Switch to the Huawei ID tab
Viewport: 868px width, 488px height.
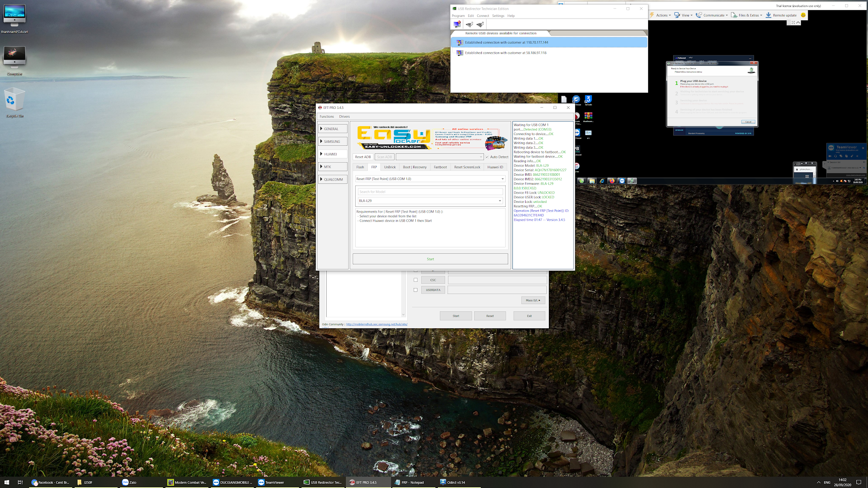pyautogui.click(x=495, y=167)
